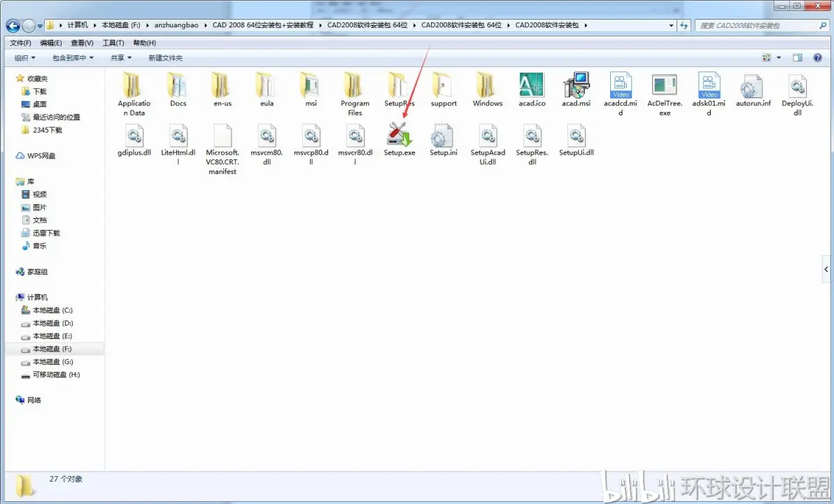Open the 共享 dropdown menu
This screenshot has height=504, width=834.
click(x=121, y=57)
